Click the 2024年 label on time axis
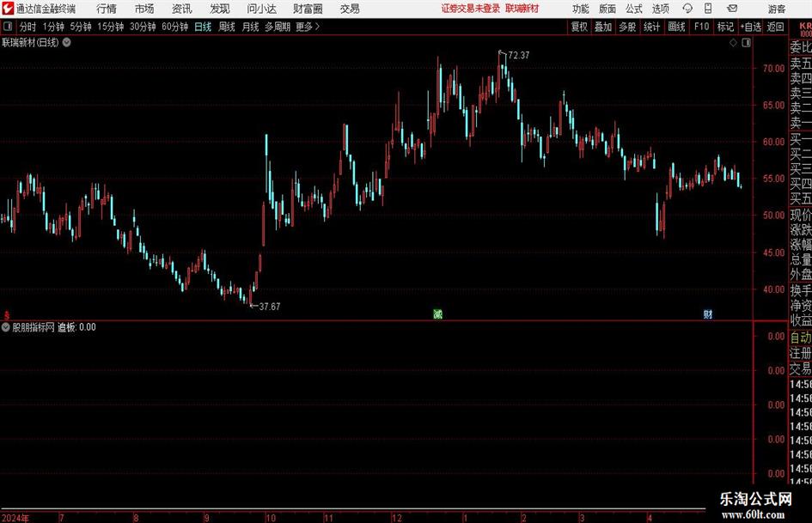 click(15, 518)
